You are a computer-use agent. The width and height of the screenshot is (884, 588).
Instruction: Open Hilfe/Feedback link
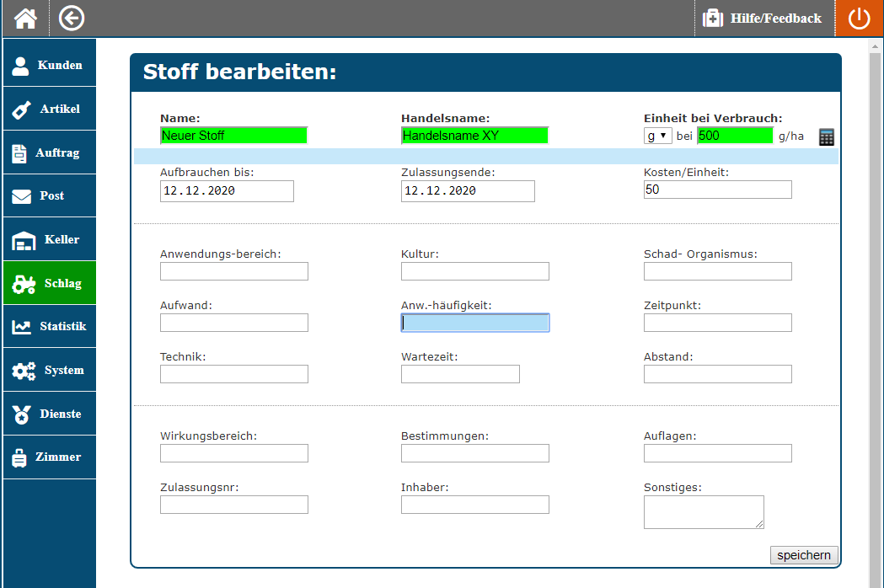pos(763,18)
